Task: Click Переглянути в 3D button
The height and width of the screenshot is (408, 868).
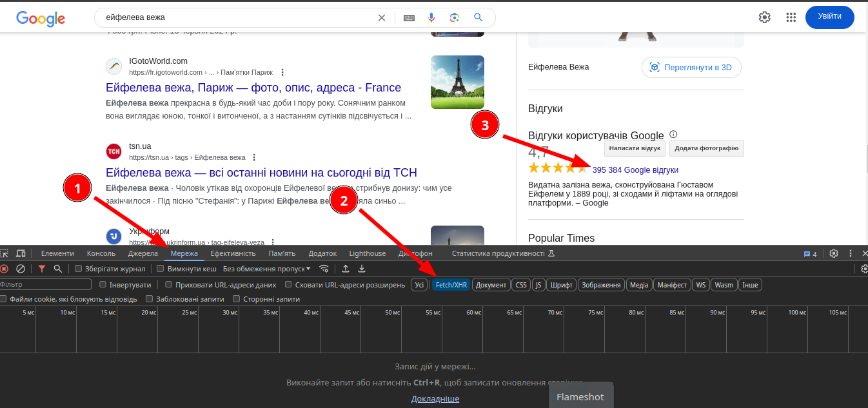Action: pos(691,67)
